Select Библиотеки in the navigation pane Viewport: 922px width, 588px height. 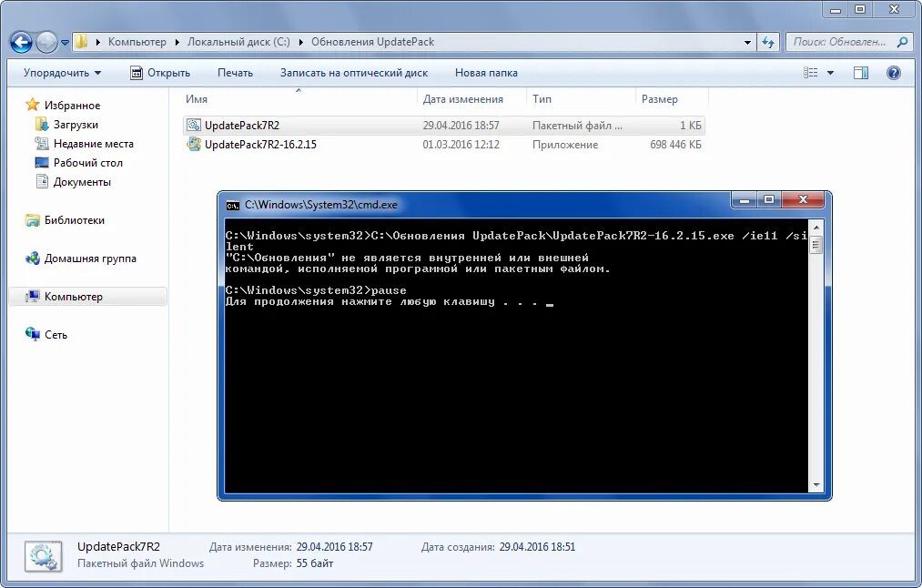(x=75, y=220)
